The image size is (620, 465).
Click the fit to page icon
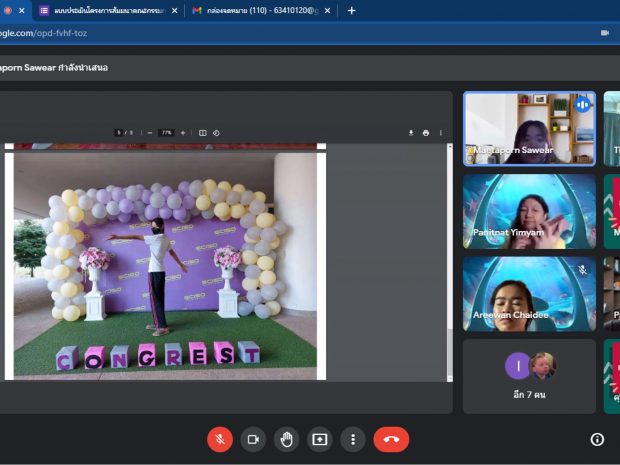coord(202,132)
